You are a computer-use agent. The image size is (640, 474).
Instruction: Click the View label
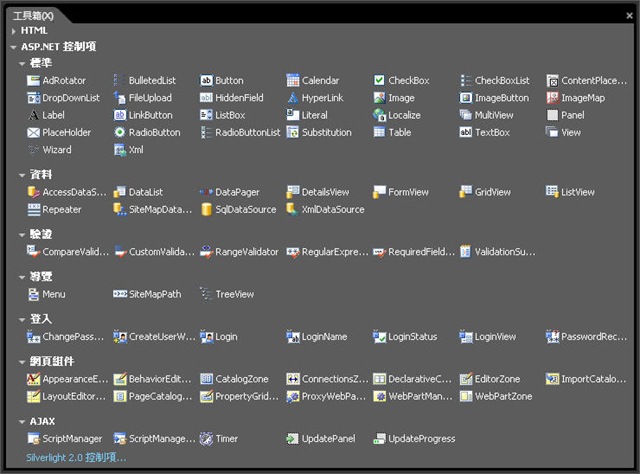[571, 132]
